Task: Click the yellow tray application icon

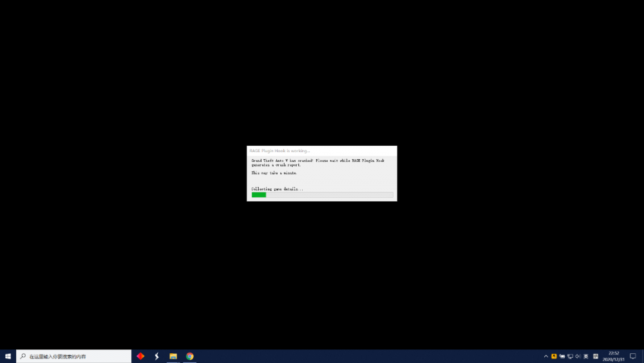Action: 554,356
